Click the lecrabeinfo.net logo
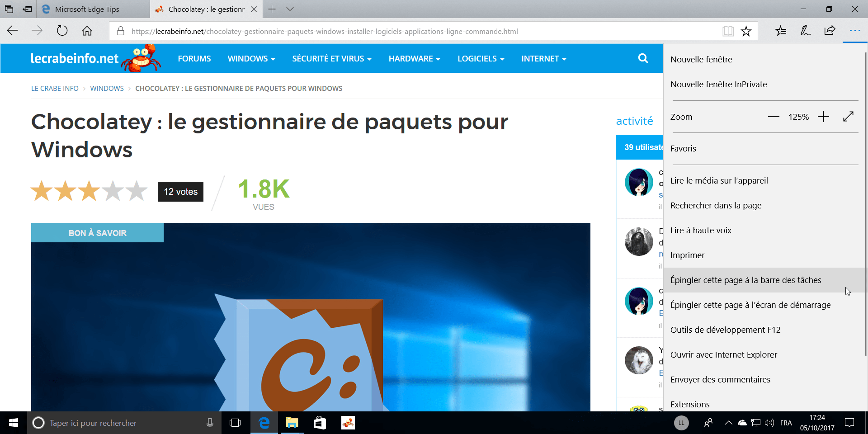Screen dimensions: 868x434 pos(96,58)
